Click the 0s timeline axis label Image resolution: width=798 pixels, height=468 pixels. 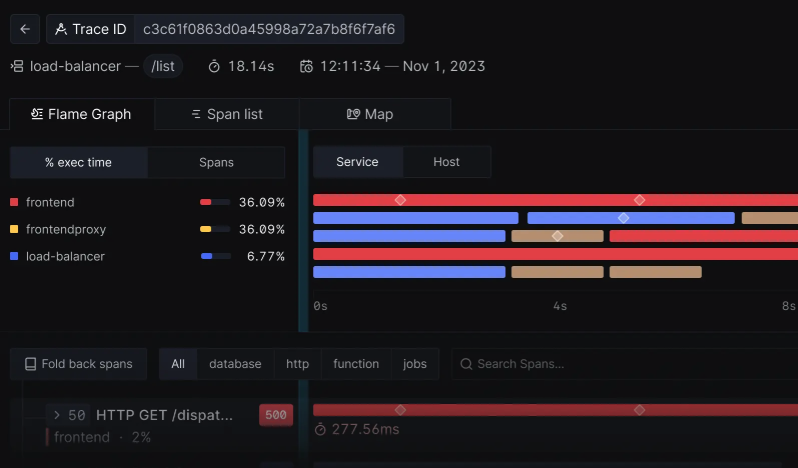pos(321,306)
